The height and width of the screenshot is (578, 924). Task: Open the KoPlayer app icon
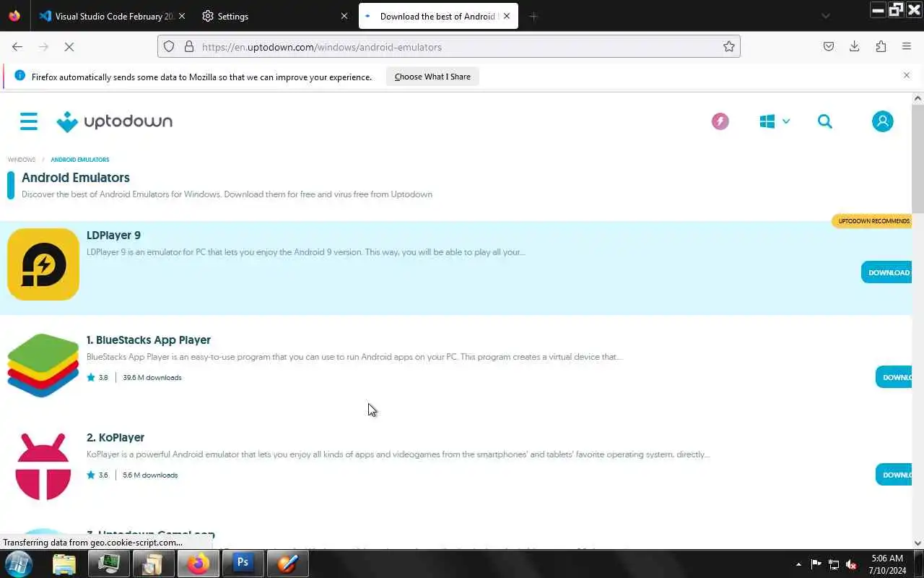tap(43, 467)
